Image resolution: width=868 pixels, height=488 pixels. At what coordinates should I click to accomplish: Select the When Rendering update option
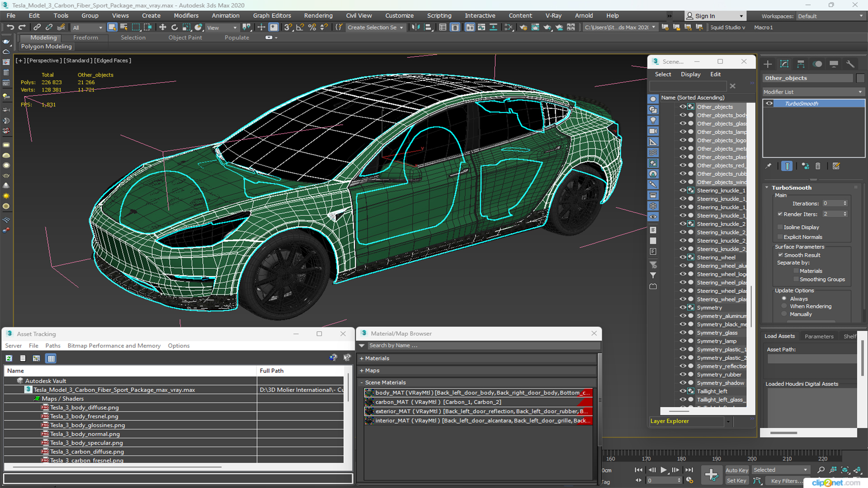784,306
